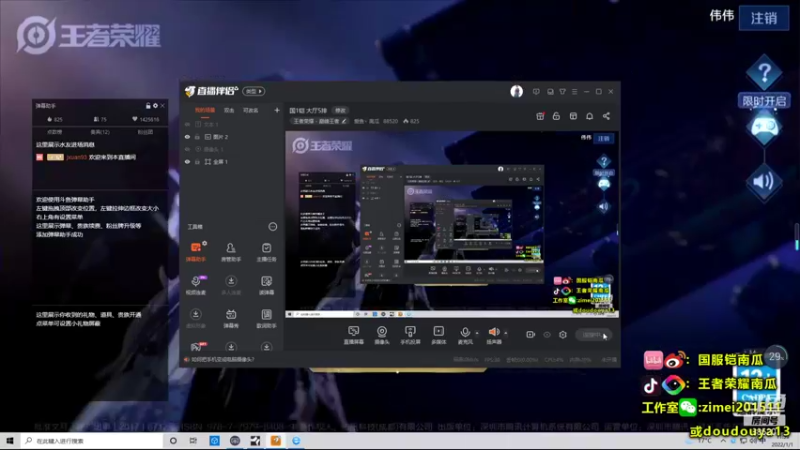Image resolution: width=800 pixels, height=450 pixels.
Task: Click the share icon above the preview
Action: click(606, 116)
